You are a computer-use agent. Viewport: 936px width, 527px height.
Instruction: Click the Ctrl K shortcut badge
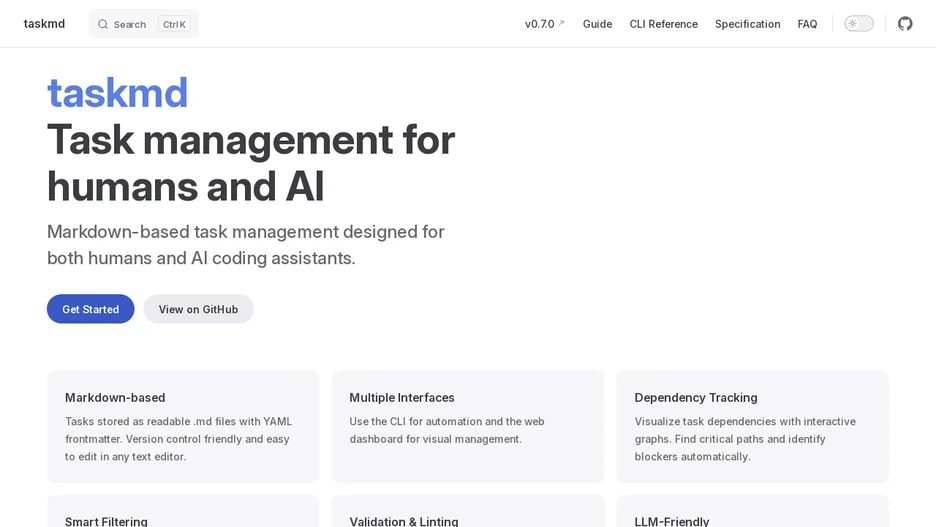click(174, 24)
